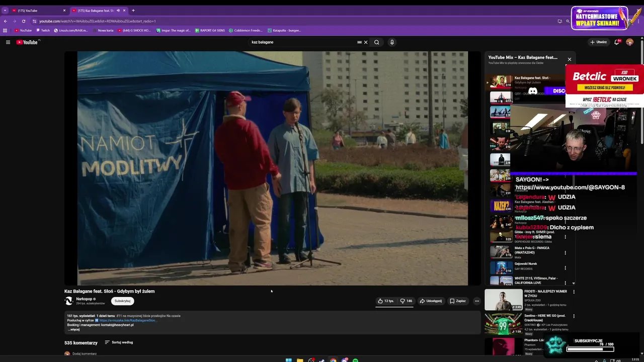The width and height of the screenshot is (644, 362).
Task: Open Sentino - HERE WE GO thumbnail
Action: [x=503, y=324]
